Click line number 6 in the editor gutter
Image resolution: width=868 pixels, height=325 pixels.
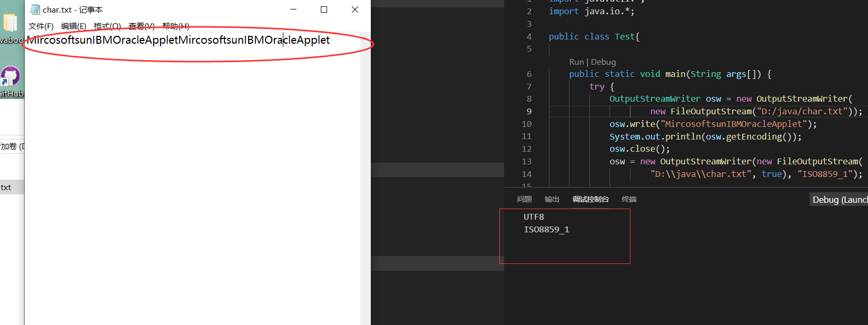(529, 74)
